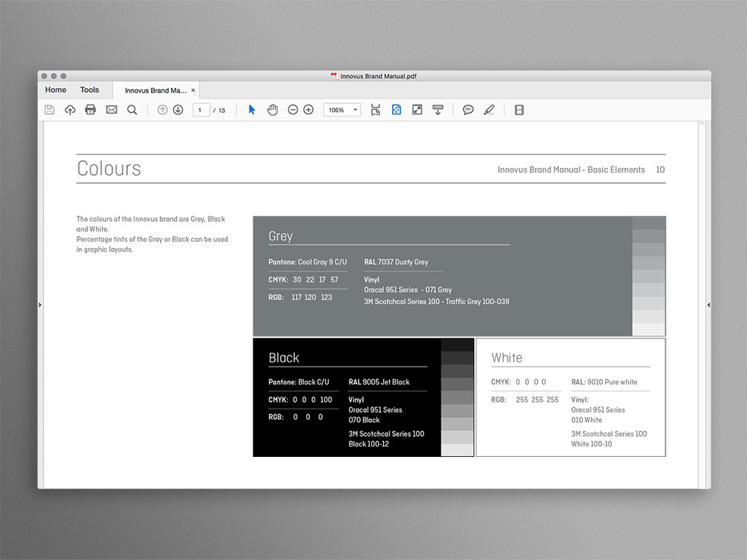Expand the left navigation pane arrow
This screenshot has height=560, width=747.
click(x=40, y=305)
